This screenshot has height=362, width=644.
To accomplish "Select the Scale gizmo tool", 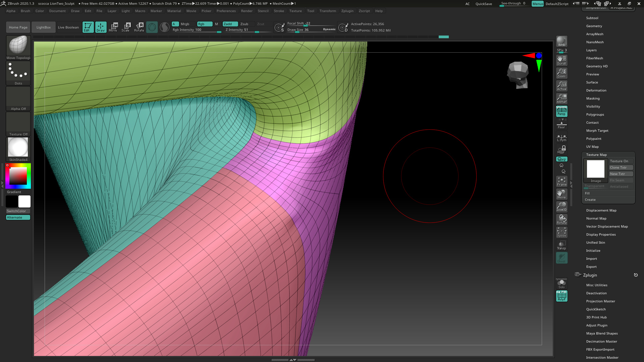I will pyautogui.click(x=126, y=27).
